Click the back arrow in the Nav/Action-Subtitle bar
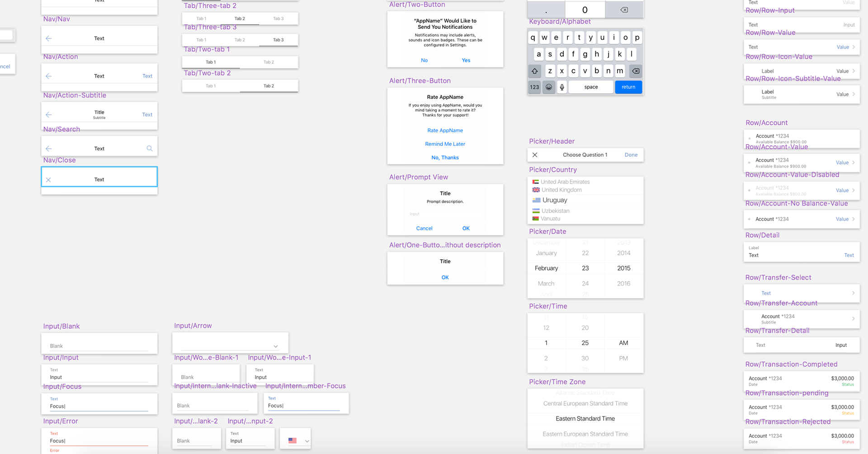 click(49, 115)
